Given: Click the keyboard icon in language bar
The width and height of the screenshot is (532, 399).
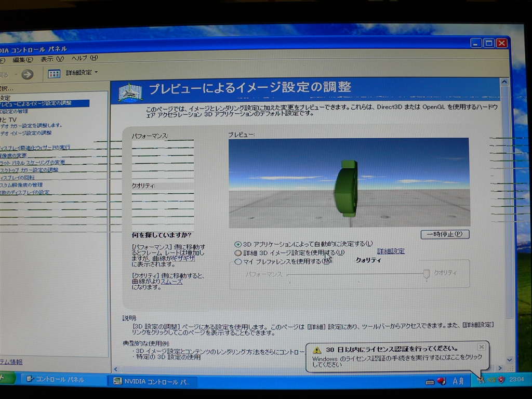Looking at the screenshot, I should coord(430,382).
